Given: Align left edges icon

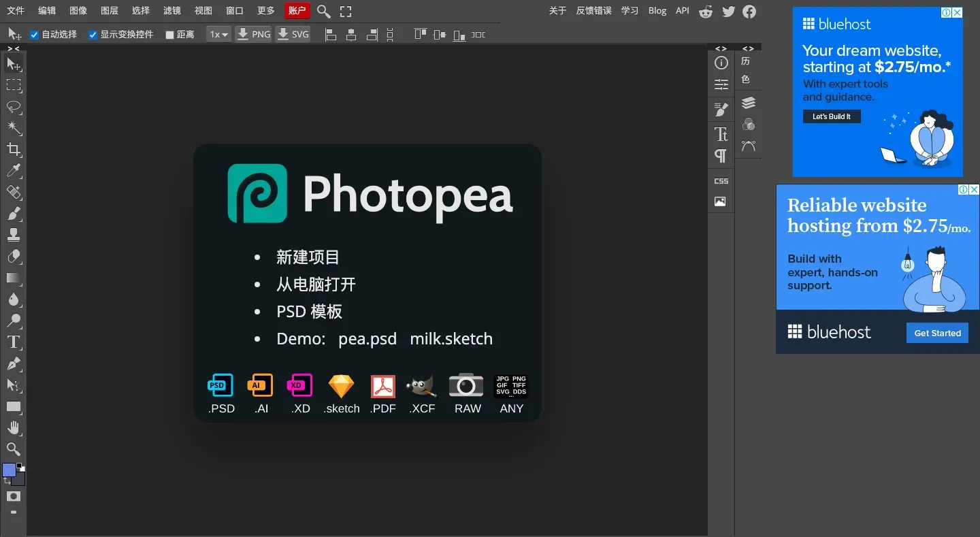Looking at the screenshot, I should (x=331, y=35).
